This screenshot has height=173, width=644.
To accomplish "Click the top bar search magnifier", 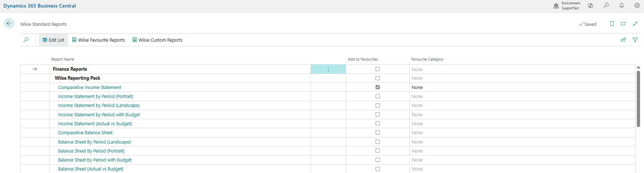I will point(606,5).
